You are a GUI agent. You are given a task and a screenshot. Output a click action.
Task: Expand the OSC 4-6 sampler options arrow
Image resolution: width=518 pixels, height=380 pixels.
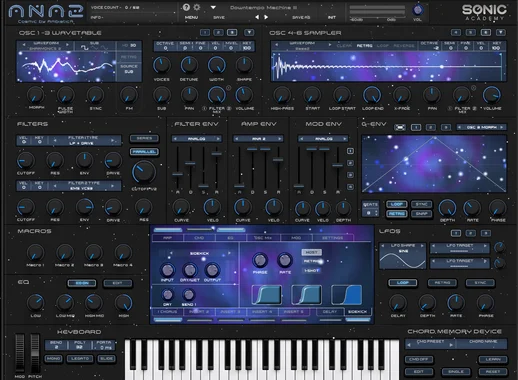(500, 32)
